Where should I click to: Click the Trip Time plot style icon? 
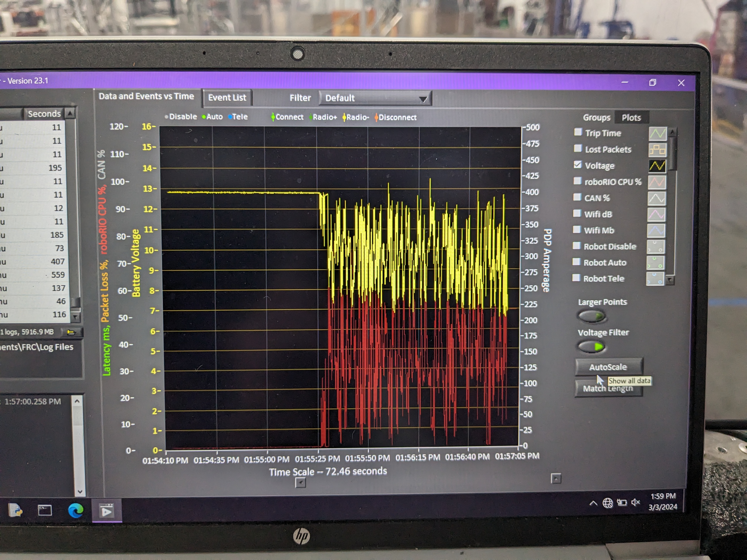point(657,134)
